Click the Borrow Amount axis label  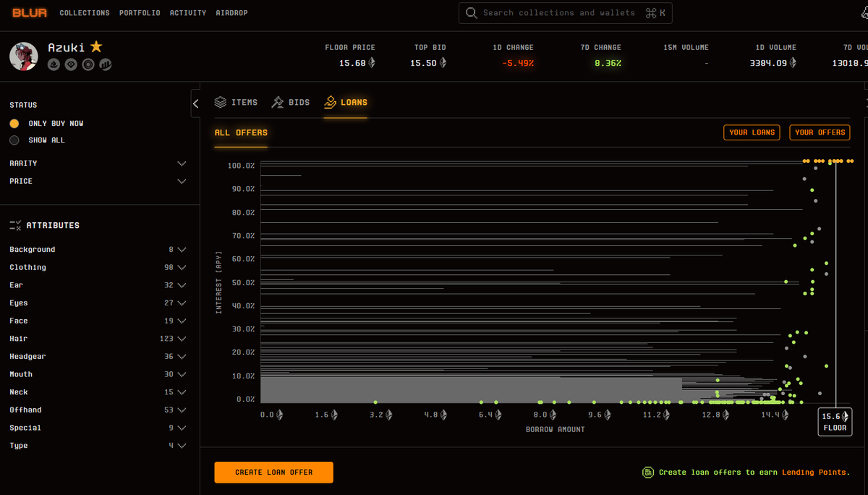[556, 429]
